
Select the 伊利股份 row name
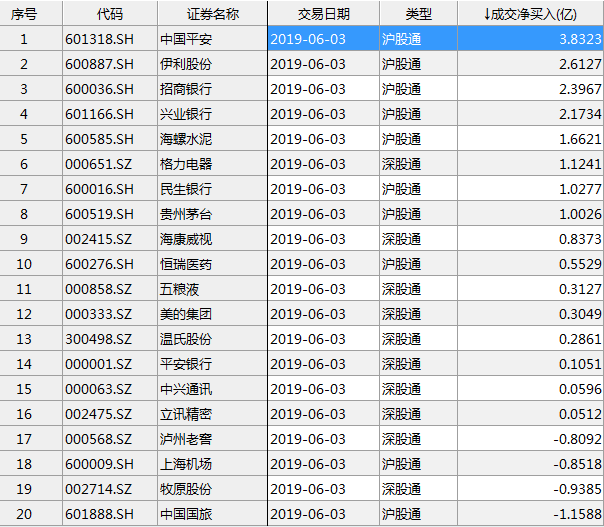(212, 64)
